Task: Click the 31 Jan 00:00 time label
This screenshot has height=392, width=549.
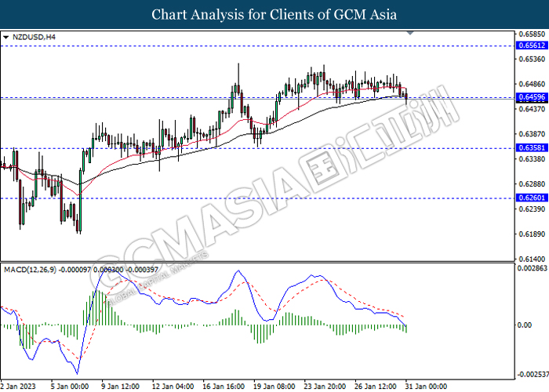Action: (x=427, y=386)
